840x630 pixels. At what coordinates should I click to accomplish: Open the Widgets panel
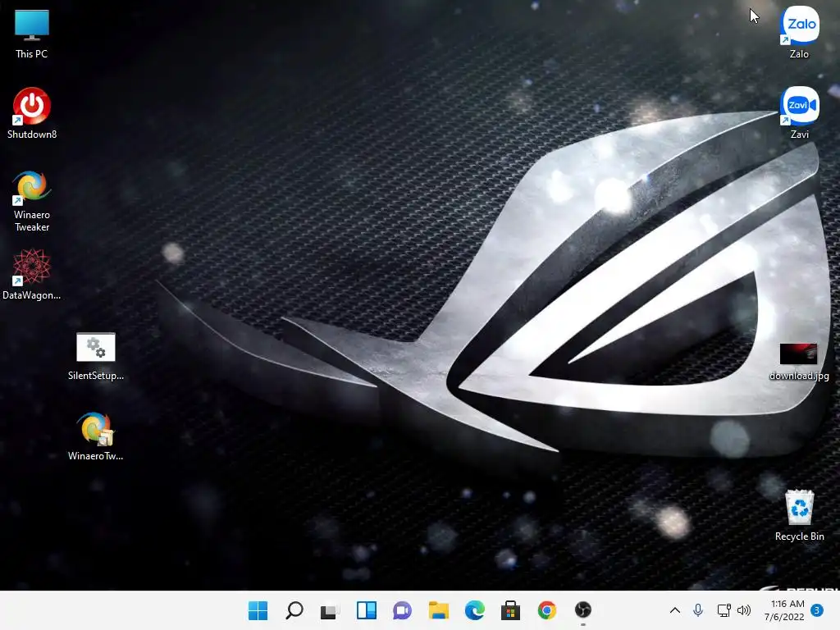tap(367, 610)
